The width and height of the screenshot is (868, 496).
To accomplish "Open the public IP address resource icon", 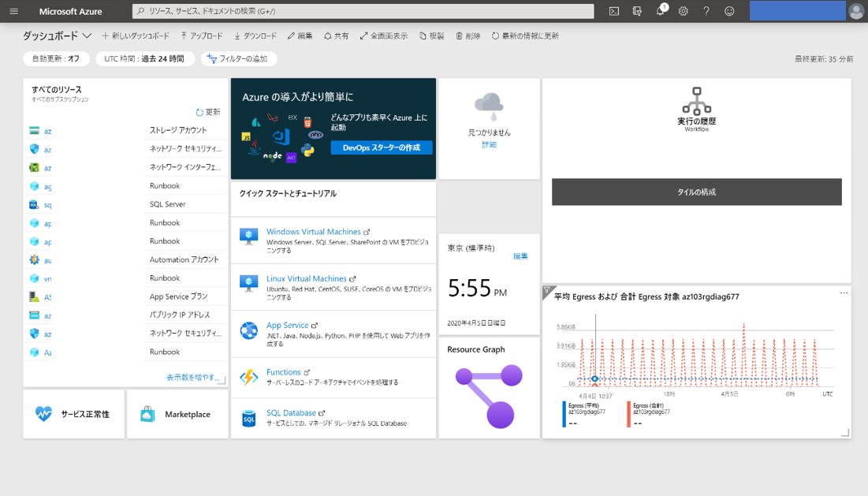I will [x=35, y=315].
